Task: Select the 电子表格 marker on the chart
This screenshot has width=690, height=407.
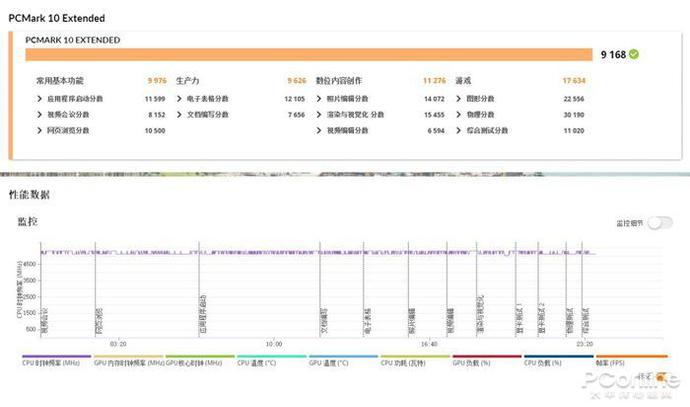Action: point(368,321)
